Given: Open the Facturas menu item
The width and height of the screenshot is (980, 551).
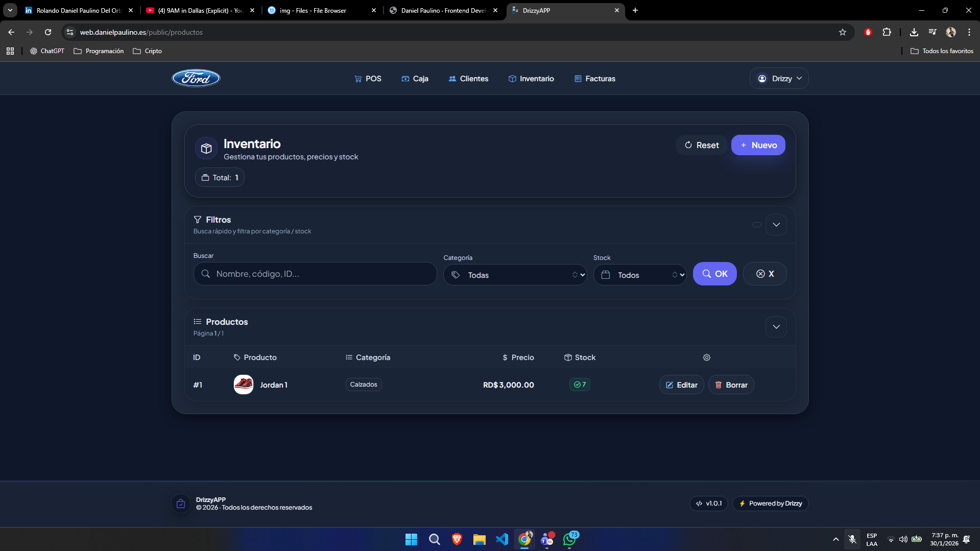Looking at the screenshot, I should (594, 79).
